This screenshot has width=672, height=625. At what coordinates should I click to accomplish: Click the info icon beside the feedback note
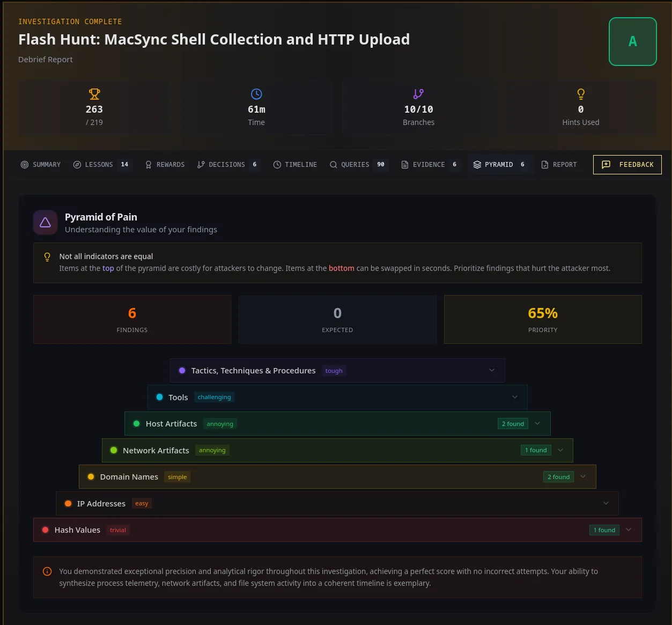pyautogui.click(x=47, y=571)
